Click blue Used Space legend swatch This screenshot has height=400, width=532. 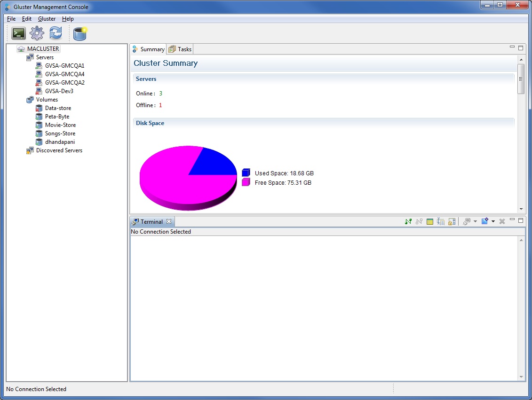point(246,173)
